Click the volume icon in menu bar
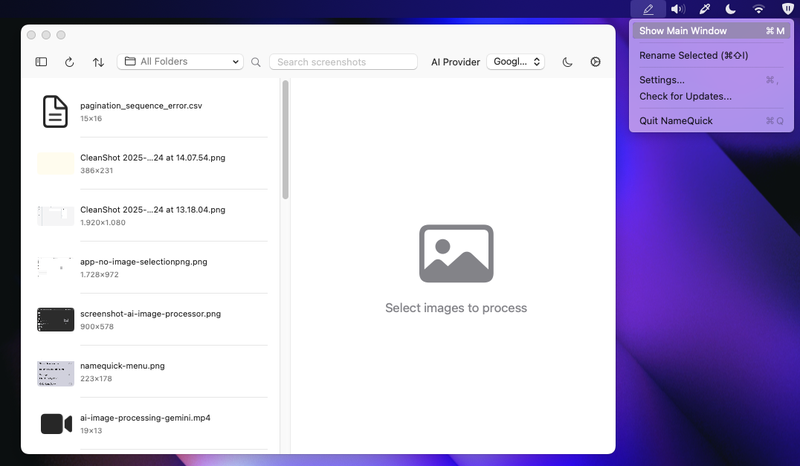This screenshot has width=800, height=466. tap(678, 9)
